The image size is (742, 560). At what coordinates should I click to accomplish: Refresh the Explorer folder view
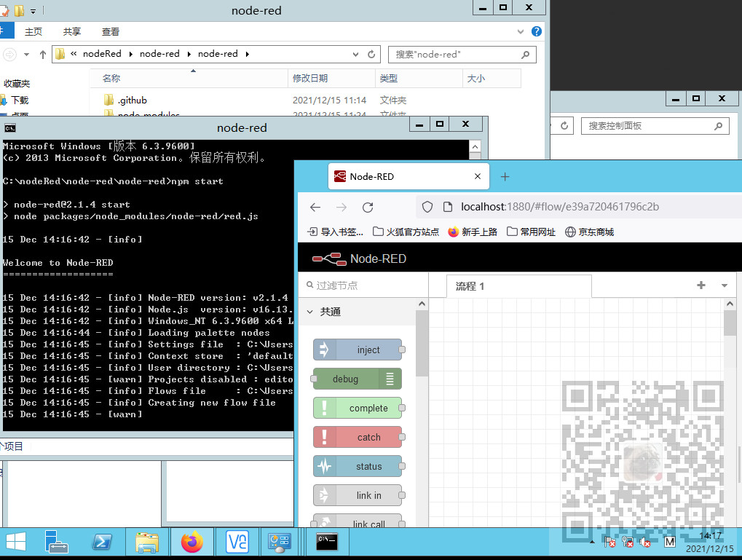tap(371, 55)
